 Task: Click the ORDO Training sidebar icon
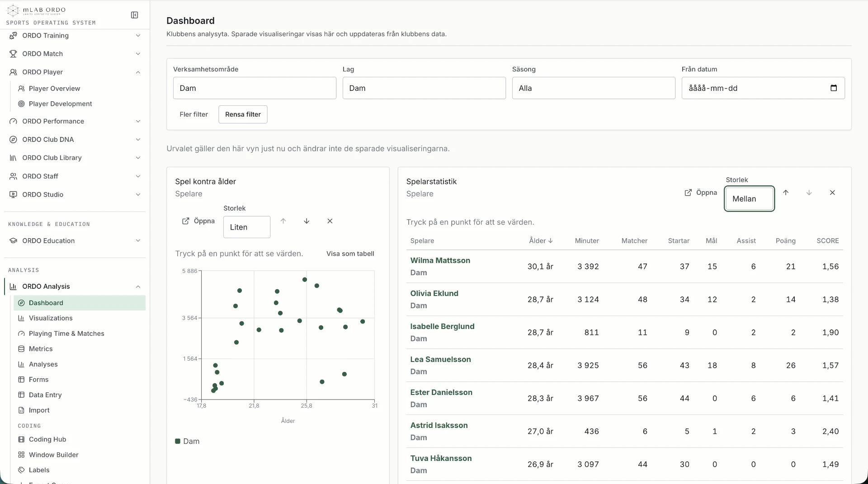[x=13, y=35]
